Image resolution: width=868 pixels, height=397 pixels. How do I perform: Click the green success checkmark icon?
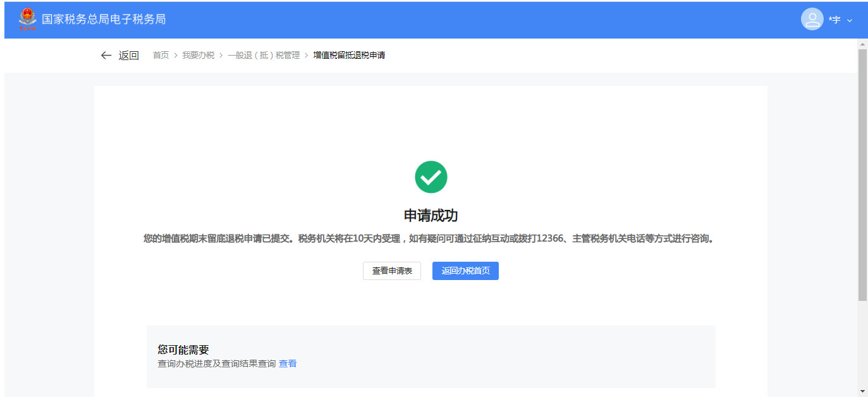click(431, 177)
